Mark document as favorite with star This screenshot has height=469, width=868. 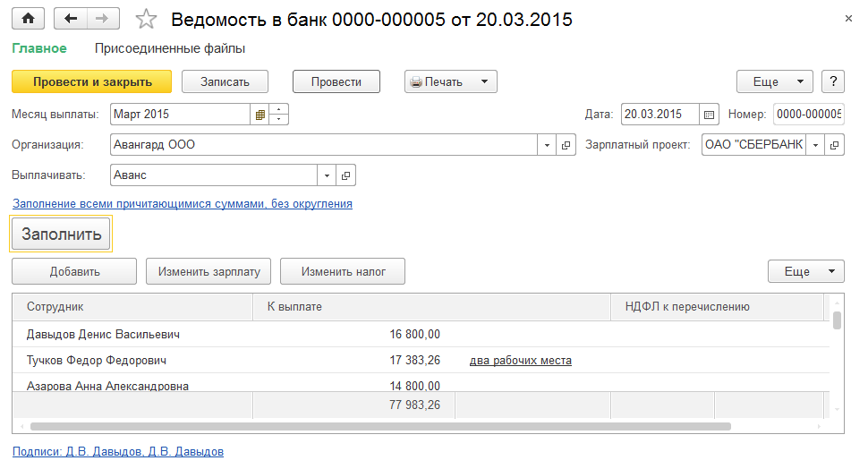[147, 20]
